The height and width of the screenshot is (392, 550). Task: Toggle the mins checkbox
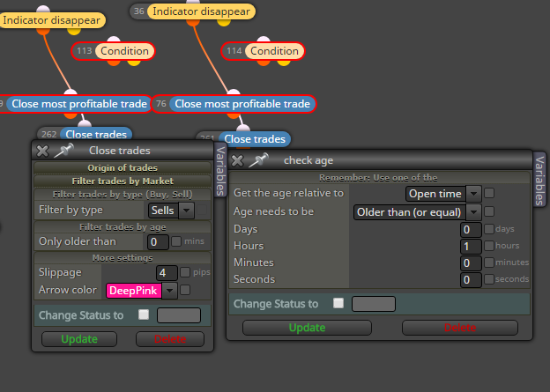[176, 241]
